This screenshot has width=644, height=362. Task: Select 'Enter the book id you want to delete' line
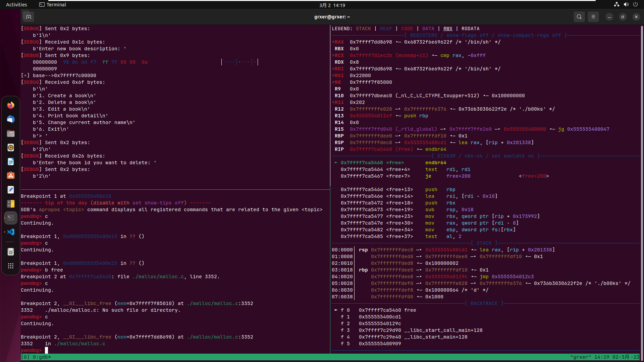pyautogui.click(x=95, y=163)
